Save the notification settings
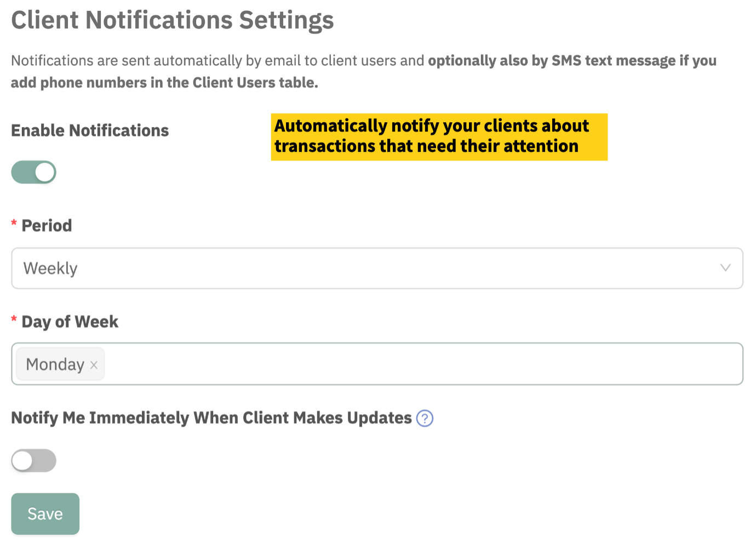 pos(45,514)
